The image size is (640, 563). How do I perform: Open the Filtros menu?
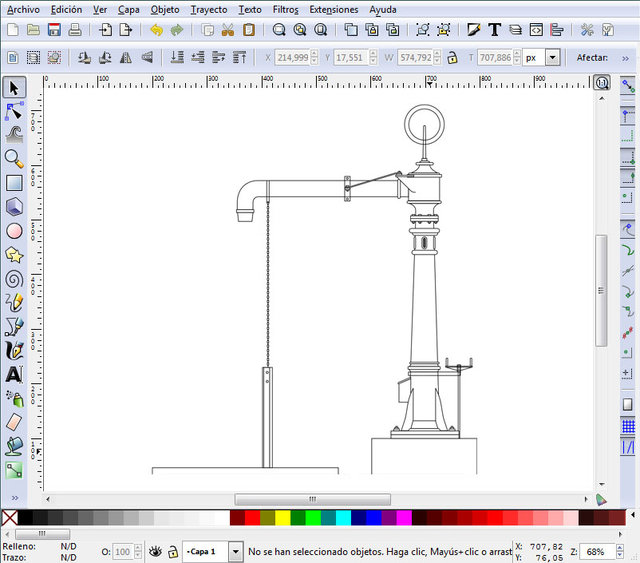[x=285, y=9]
